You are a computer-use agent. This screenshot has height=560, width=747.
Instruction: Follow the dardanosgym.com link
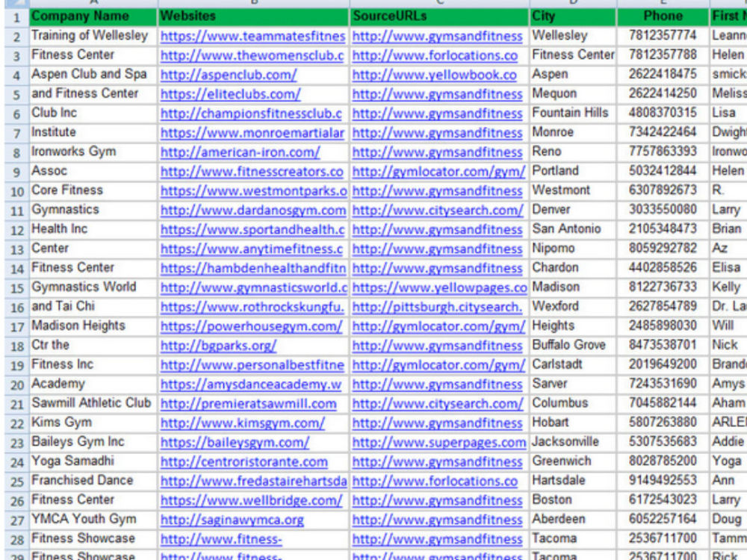(x=253, y=210)
